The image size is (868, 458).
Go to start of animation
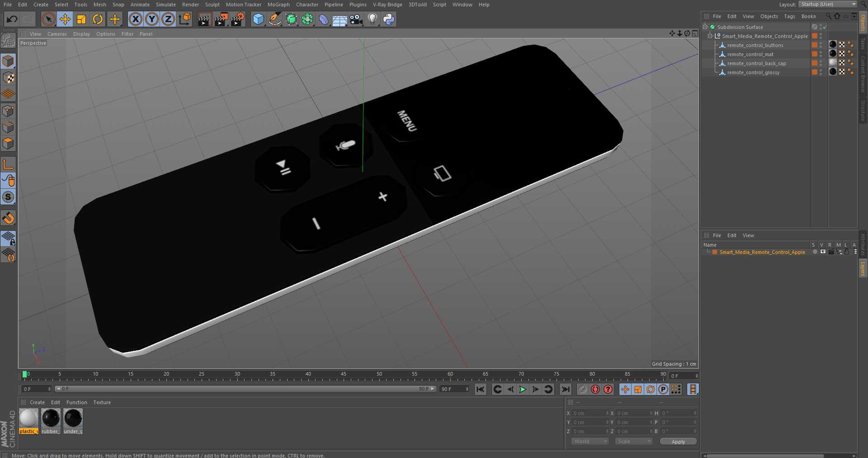480,389
